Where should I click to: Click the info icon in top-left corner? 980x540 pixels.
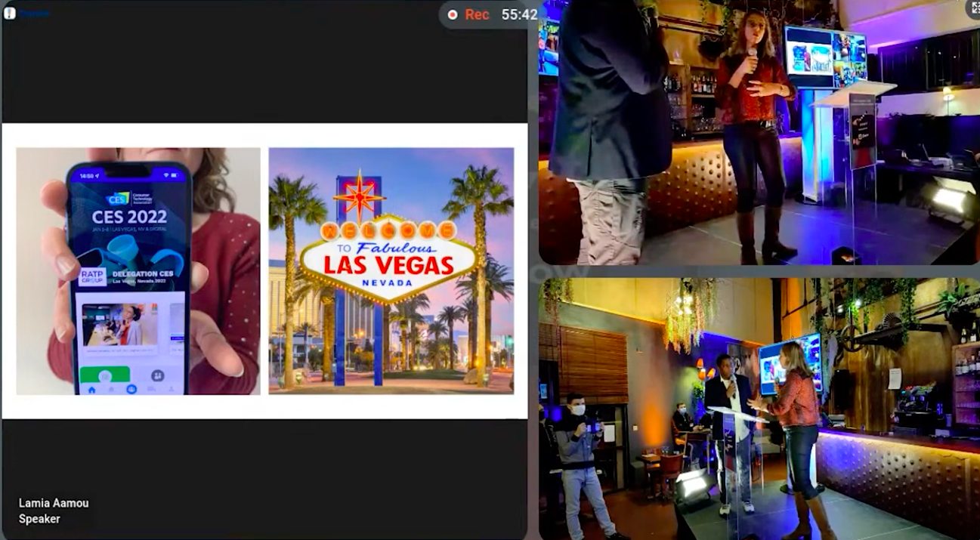pos(10,13)
